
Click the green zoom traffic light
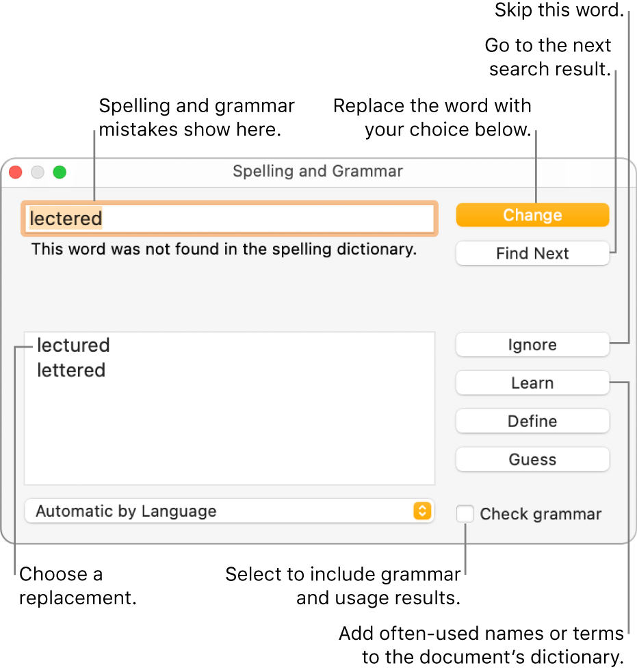60,172
